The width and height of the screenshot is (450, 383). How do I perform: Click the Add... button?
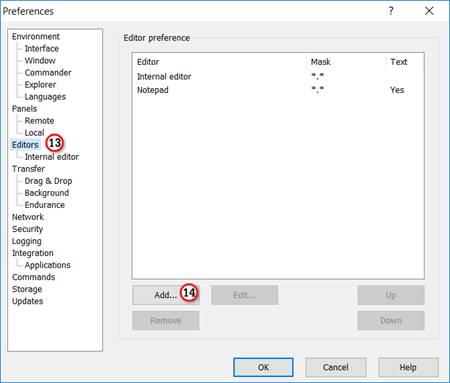(166, 295)
